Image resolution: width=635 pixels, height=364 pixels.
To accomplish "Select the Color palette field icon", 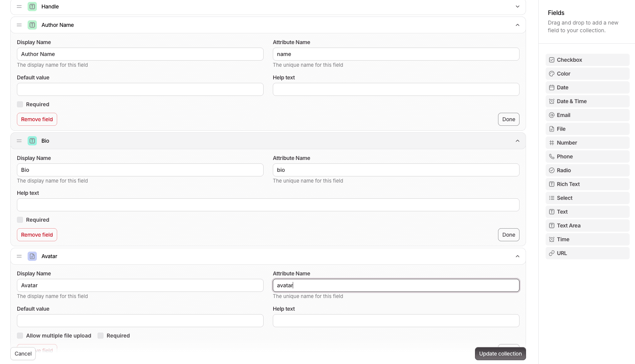I will (x=551, y=74).
